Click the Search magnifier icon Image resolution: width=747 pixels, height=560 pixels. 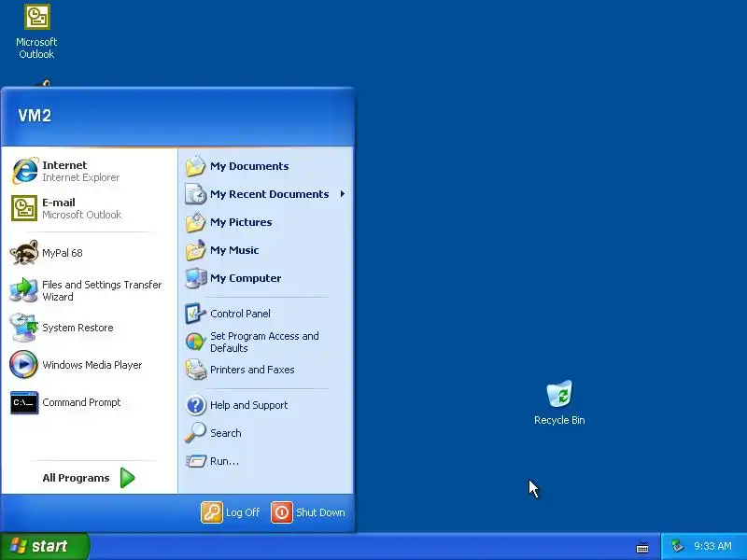pos(195,433)
